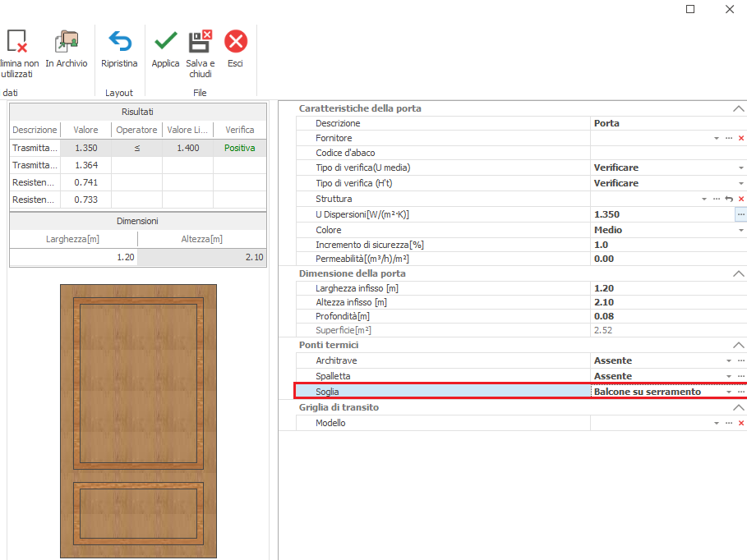Viewport: 747px width, 560px height.
Task: Select the result row with value 0.733
Action: [138, 200]
